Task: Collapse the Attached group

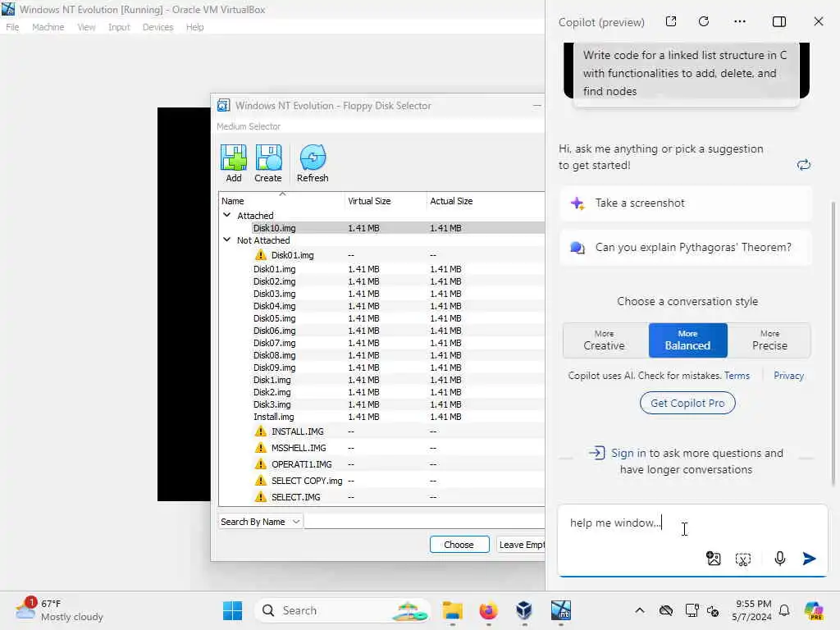Action: 226,216
